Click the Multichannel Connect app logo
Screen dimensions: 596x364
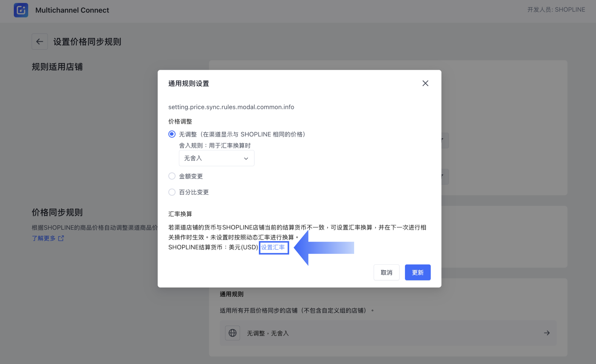click(x=21, y=10)
